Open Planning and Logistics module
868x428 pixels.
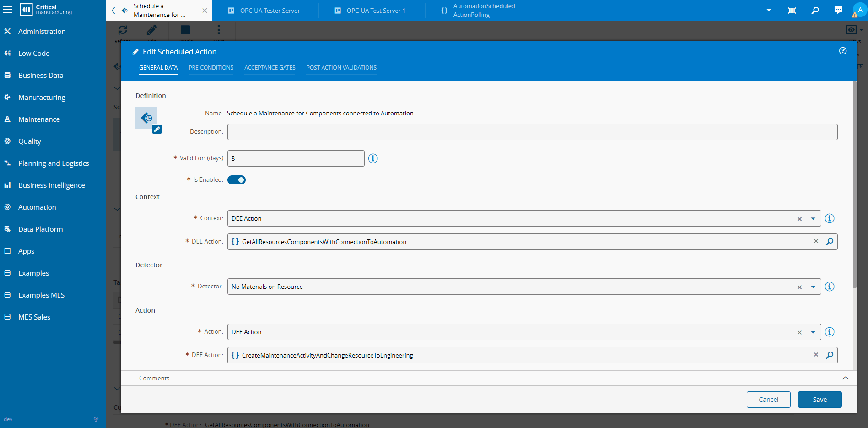(x=53, y=163)
